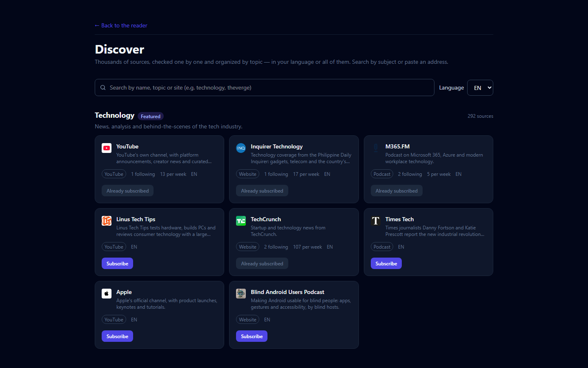Click the Website tag on Inquirer Technology card
Screen dimensions: 588x368
(x=248, y=174)
